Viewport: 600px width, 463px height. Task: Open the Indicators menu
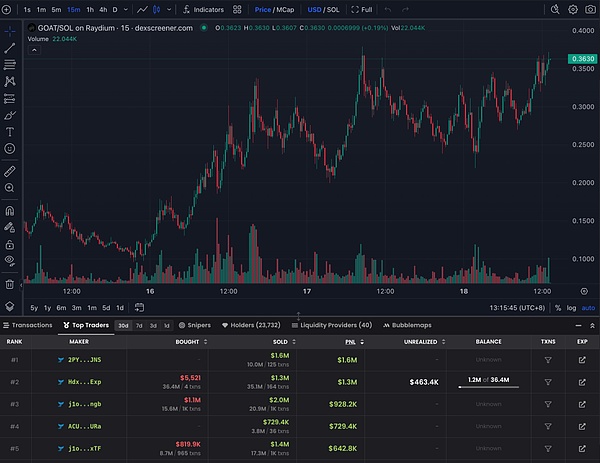[204, 9]
